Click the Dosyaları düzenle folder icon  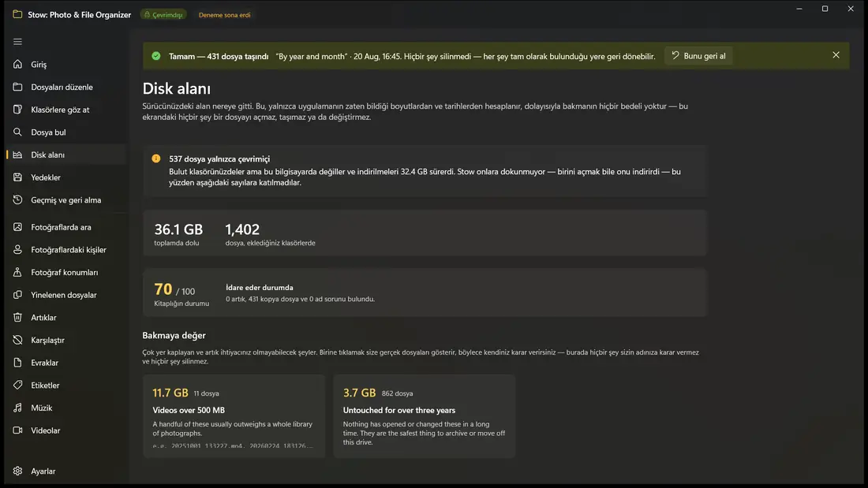click(x=17, y=87)
